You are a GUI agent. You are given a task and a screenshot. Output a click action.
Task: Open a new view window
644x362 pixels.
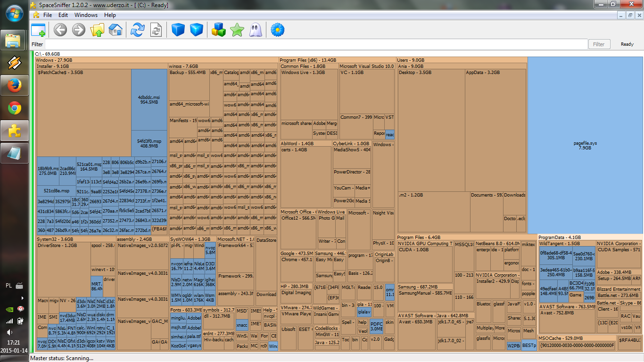pyautogui.click(x=38, y=30)
